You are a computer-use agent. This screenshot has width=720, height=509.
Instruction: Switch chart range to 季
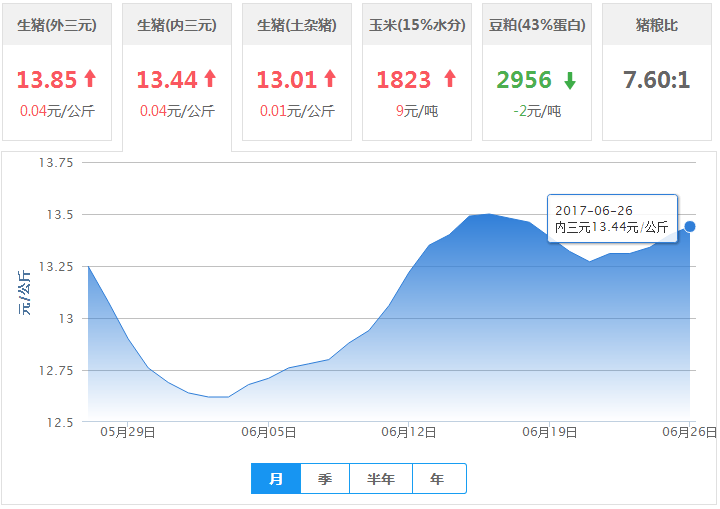click(x=325, y=479)
